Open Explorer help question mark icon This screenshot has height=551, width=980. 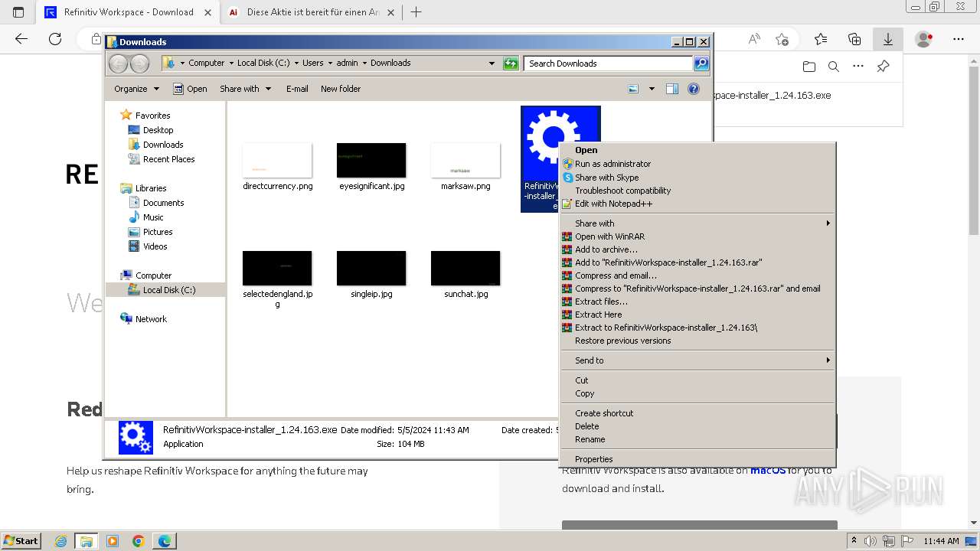694,89
